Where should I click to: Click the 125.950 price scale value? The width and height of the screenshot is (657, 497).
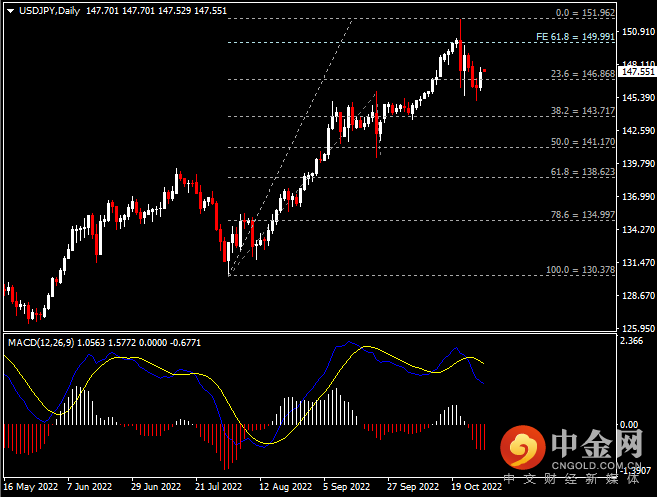[638, 329]
